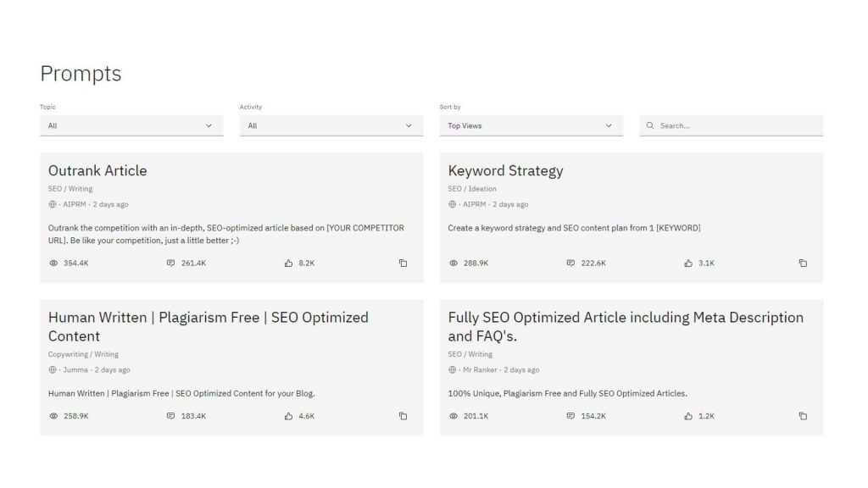Open the Human Written Plagiarism Free prompt
The height and width of the screenshot is (488, 868).
(209, 326)
